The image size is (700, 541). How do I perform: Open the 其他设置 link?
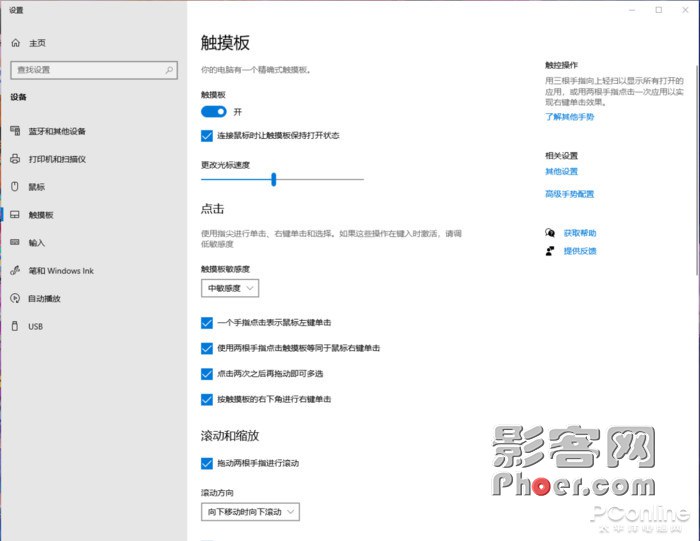coord(562,171)
